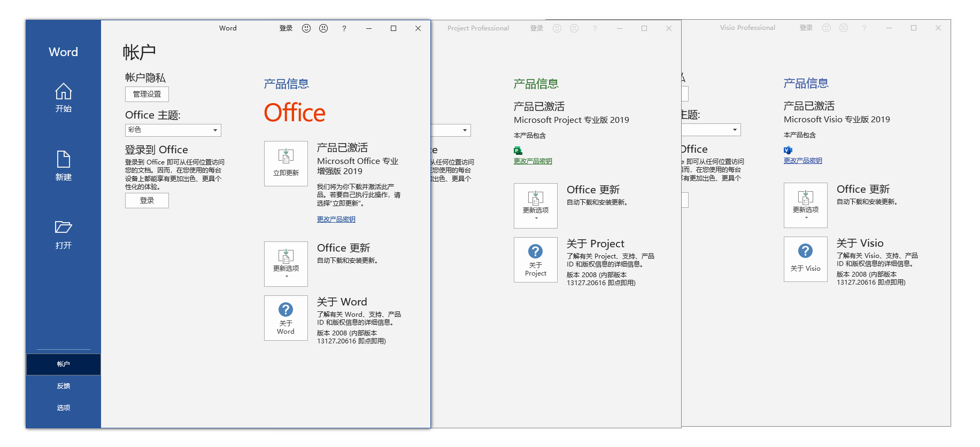Open 选项 in Word sidebar

coord(63,408)
